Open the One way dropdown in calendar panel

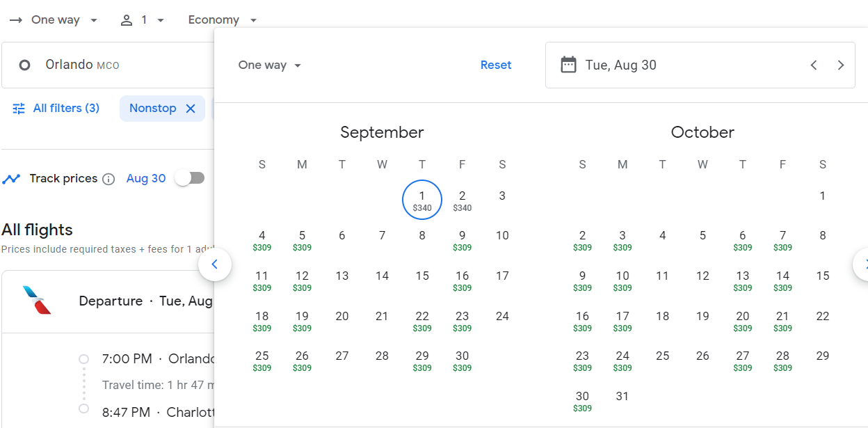pyautogui.click(x=270, y=65)
